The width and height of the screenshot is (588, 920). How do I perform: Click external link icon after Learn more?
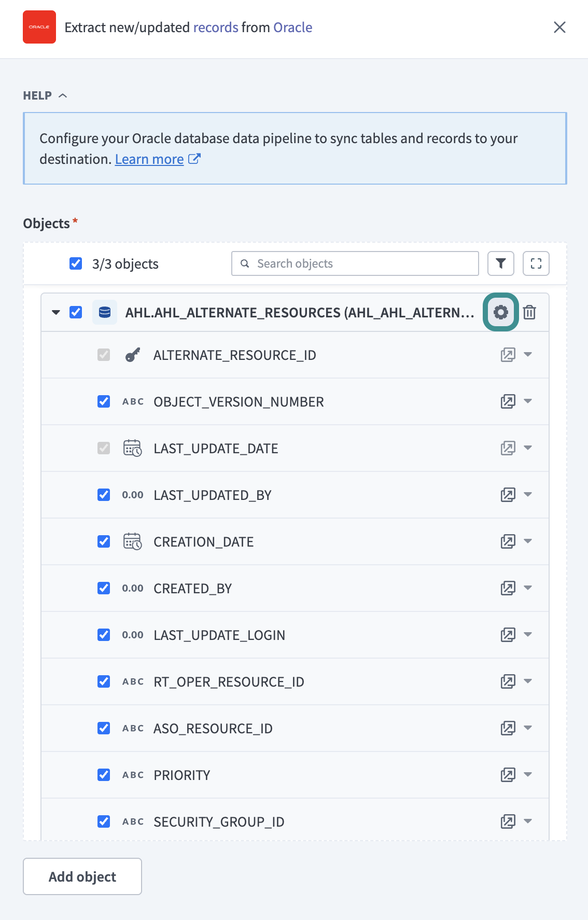[x=194, y=159]
